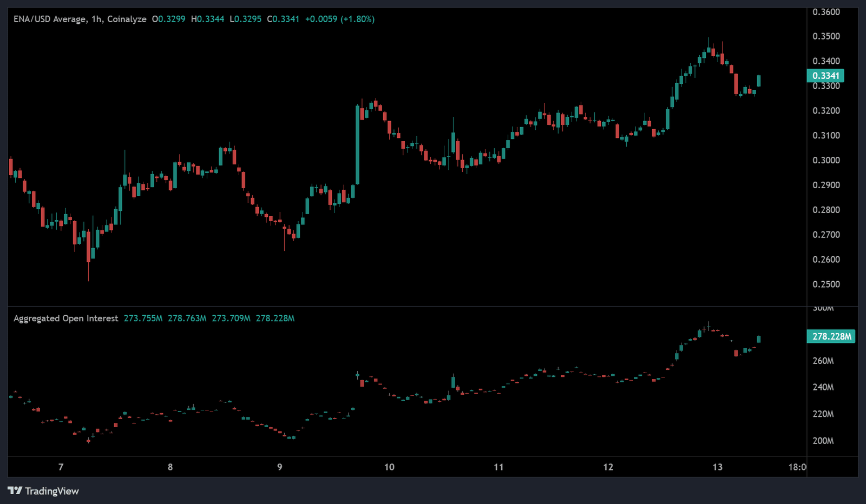Click the +0.0059 (+1.80%) change value

[x=339, y=19]
